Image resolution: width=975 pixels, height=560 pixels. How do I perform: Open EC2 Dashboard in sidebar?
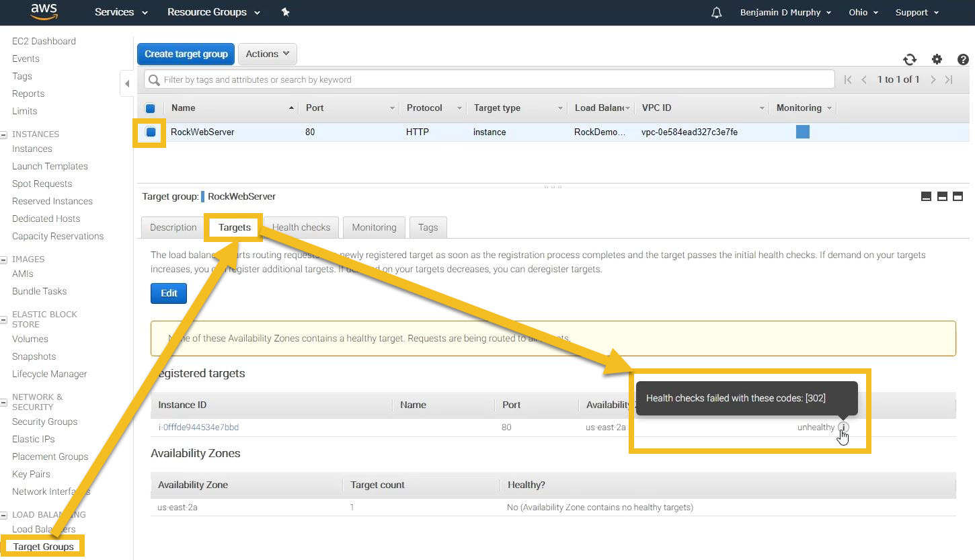(44, 41)
